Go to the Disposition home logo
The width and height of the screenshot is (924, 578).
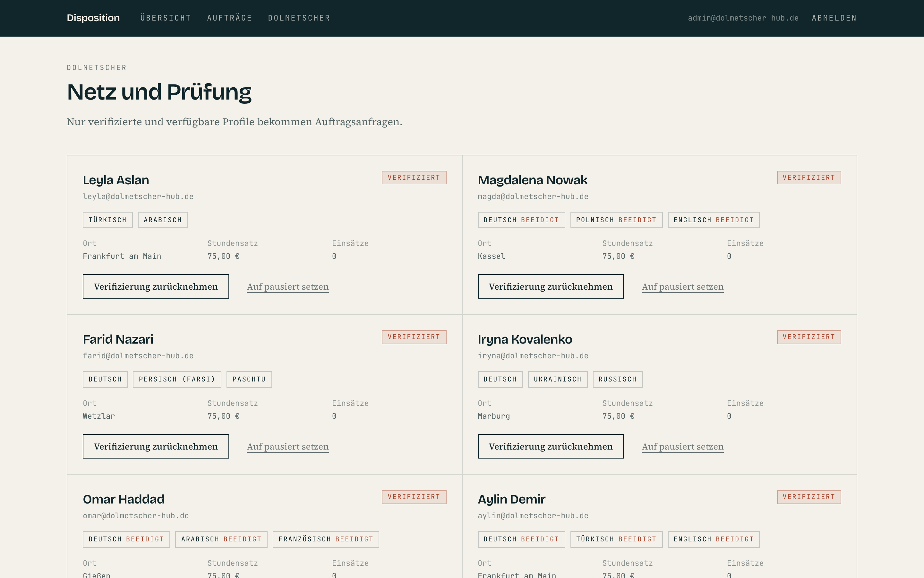(93, 18)
